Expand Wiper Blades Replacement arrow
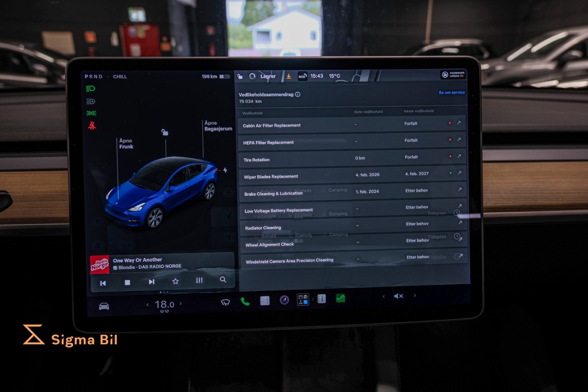The image size is (588, 392). point(459,173)
